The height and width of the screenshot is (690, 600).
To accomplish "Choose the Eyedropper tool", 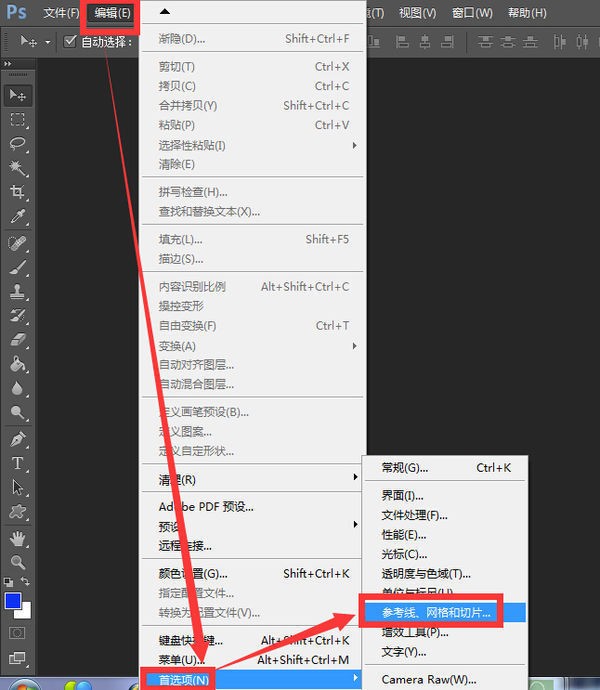I will click(x=18, y=216).
